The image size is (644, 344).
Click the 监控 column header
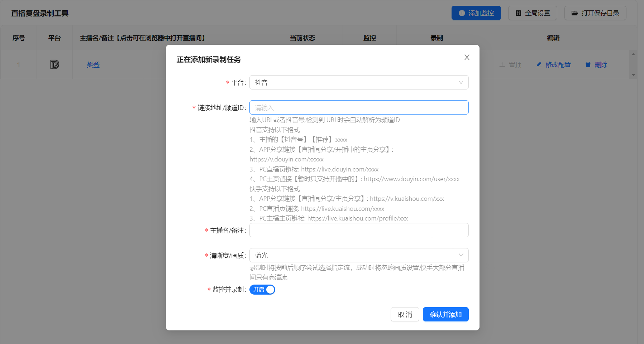point(369,38)
